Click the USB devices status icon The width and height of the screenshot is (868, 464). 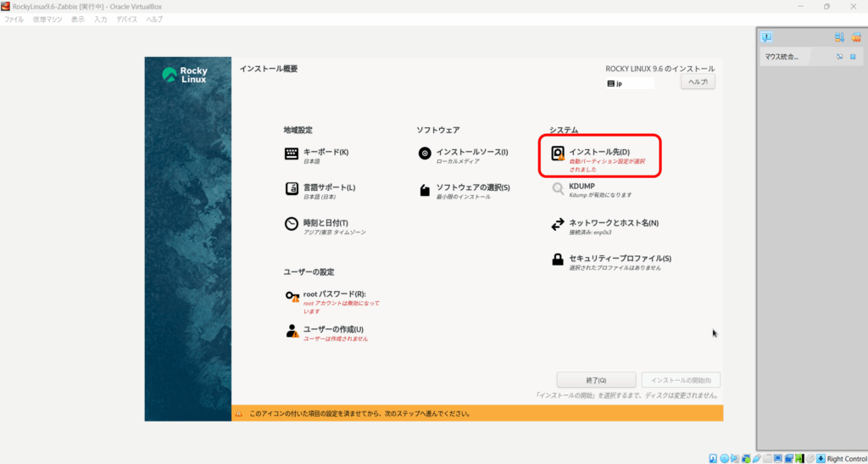757,458
